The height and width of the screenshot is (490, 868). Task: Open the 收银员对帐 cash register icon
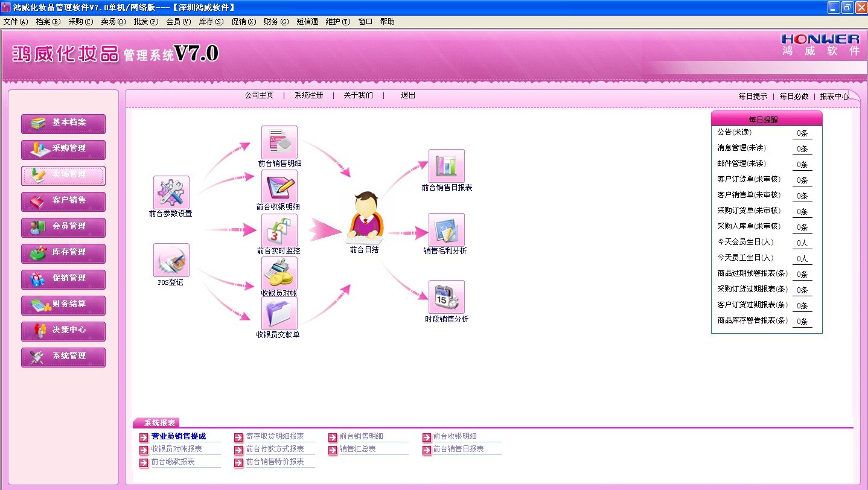(279, 274)
